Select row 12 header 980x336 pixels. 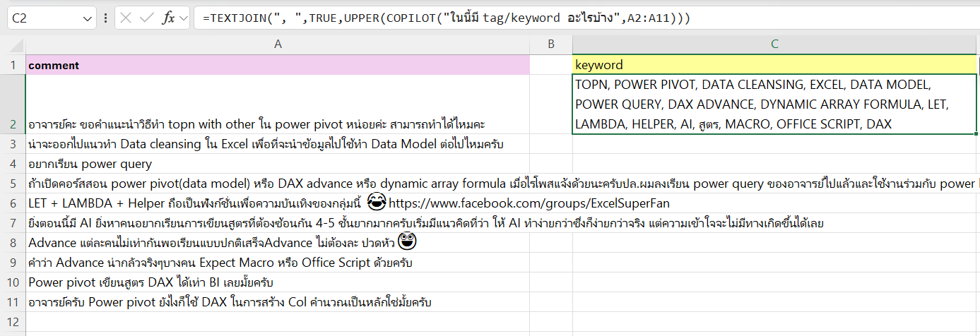[x=13, y=322]
